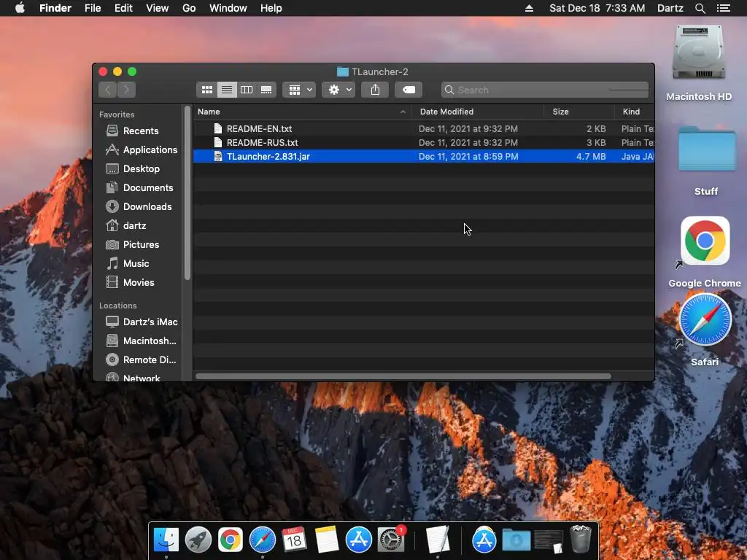Image resolution: width=747 pixels, height=560 pixels.
Task: Open System Preferences from the Dock
Action: (x=391, y=540)
